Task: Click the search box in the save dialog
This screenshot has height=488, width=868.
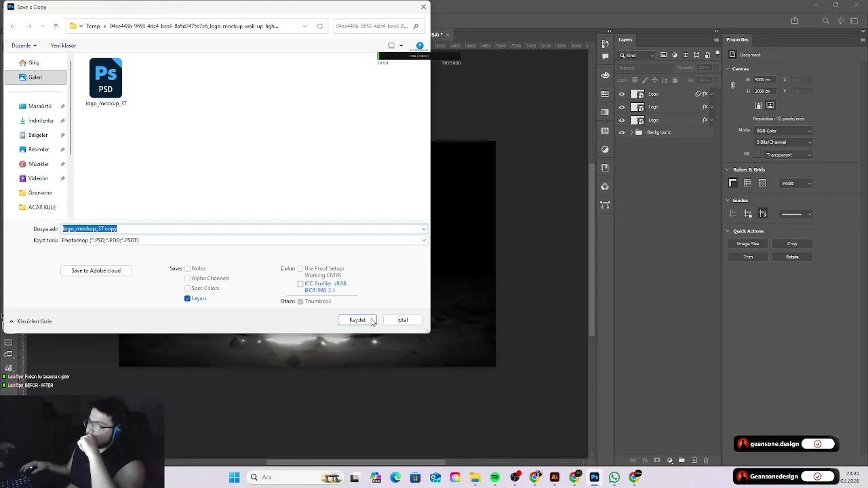Action: point(380,26)
